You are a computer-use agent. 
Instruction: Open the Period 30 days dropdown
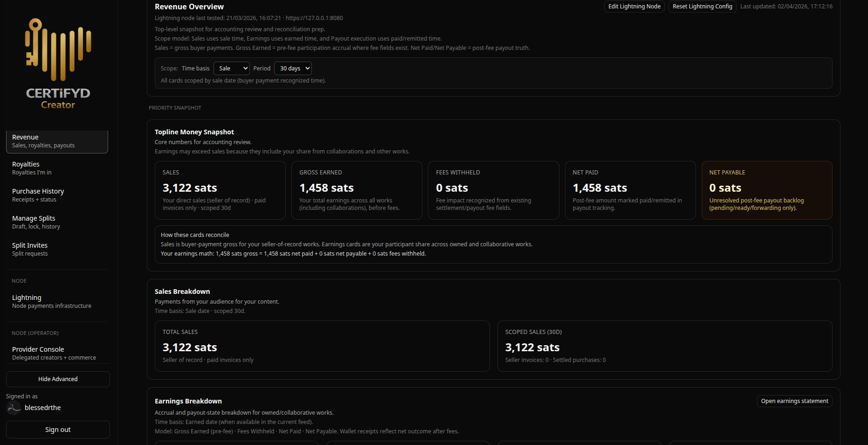[293, 69]
